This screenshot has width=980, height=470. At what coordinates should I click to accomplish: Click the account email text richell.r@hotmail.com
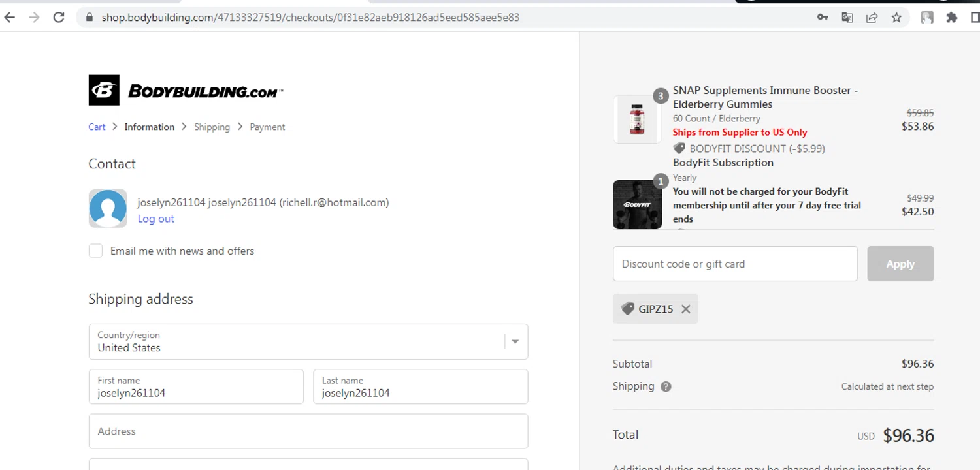(x=334, y=202)
